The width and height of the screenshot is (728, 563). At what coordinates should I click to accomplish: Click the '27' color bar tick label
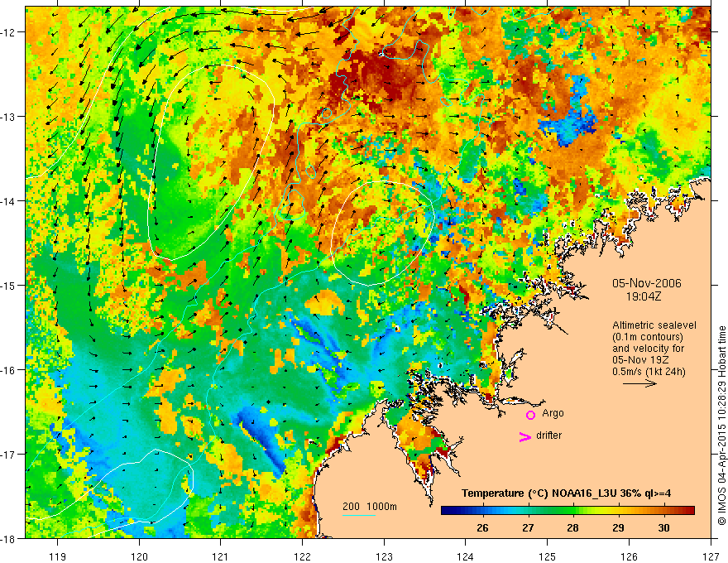[x=528, y=527]
